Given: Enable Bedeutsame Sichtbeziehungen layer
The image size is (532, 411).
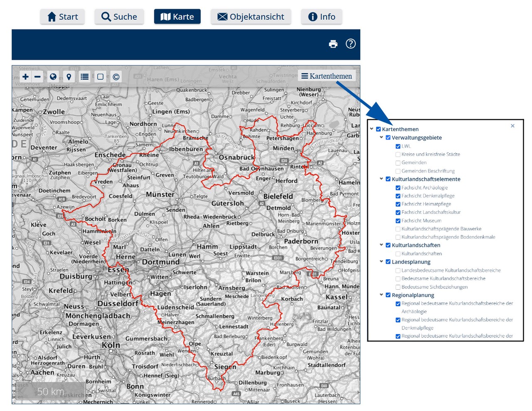Looking at the screenshot, I should [x=398, y=287].
